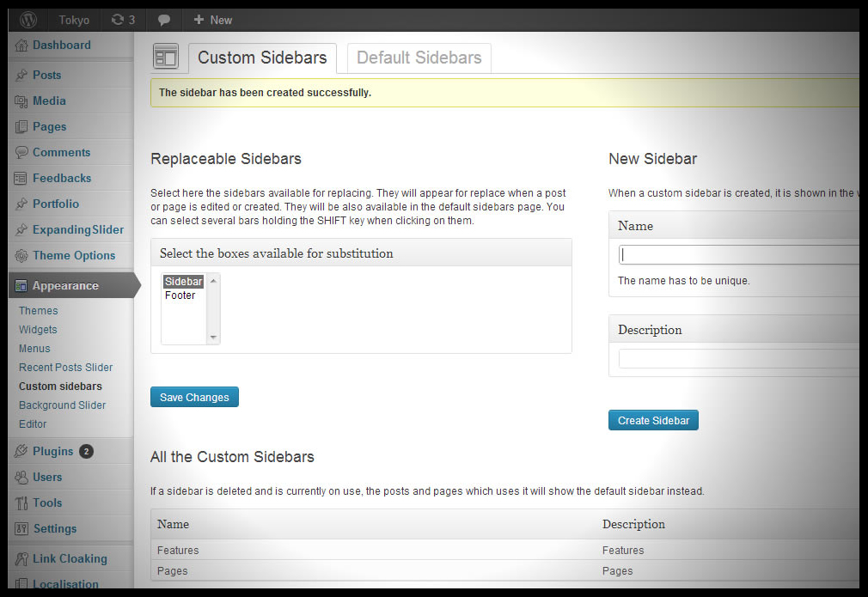
Task: Click the Users icon in sidebar
Action: coord(21,478)
